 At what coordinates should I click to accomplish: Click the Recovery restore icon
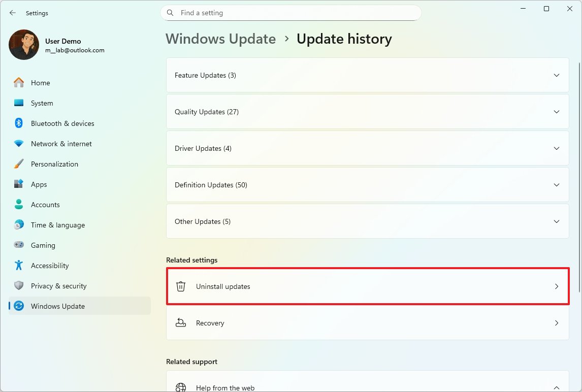[x=180, y=323]
